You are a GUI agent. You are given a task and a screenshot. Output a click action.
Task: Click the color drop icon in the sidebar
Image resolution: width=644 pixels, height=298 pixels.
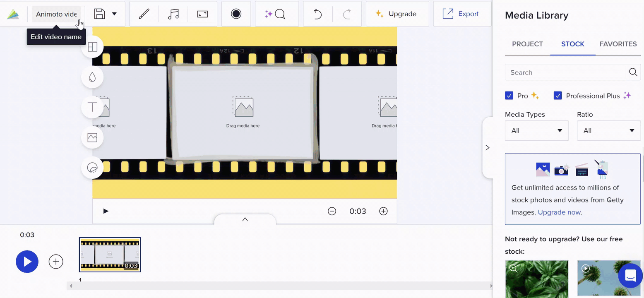(x=92, y=77)
